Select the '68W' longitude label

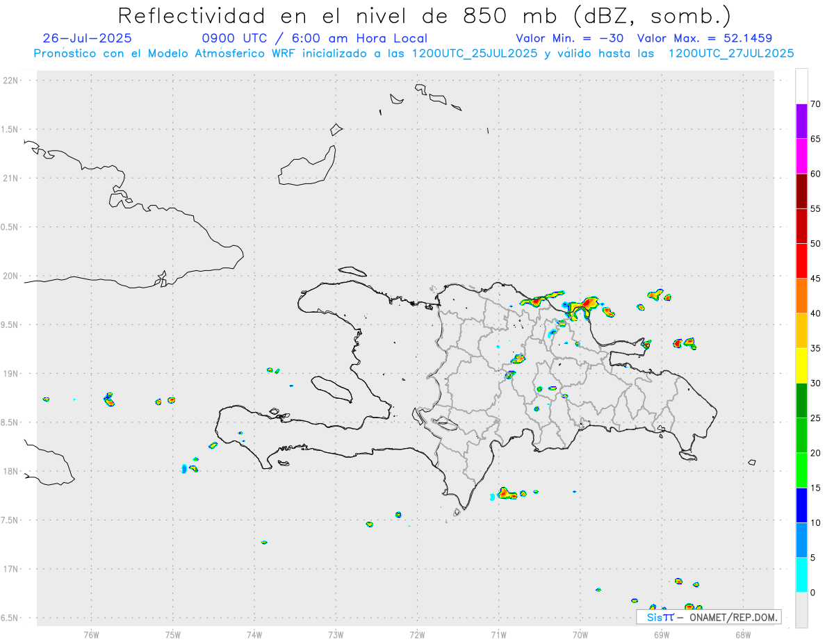coord(743,635)
